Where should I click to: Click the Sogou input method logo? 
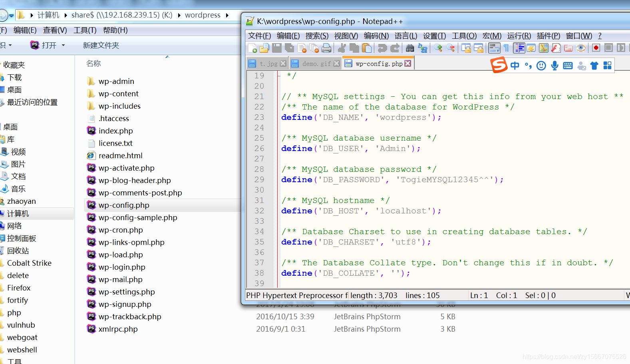pyautogui.click(x=499, y=65)
